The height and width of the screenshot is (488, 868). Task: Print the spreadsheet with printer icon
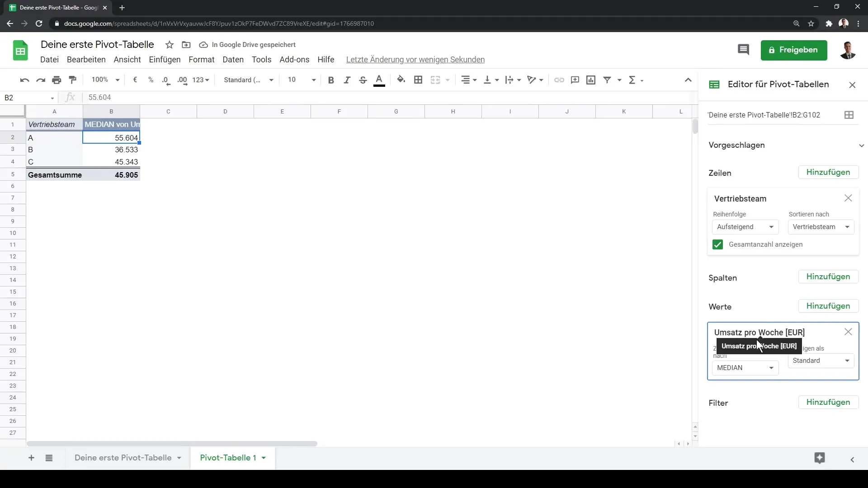57,80
